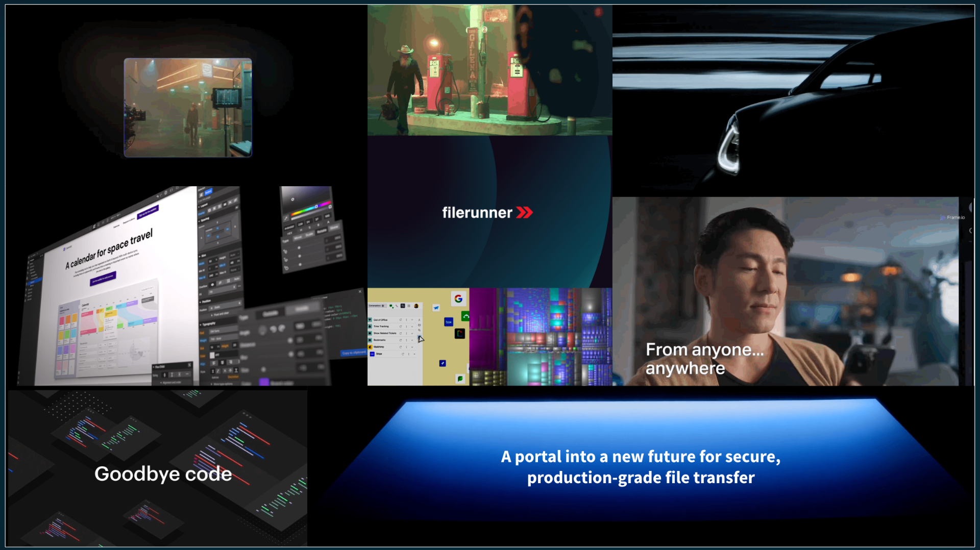Click the Mailchimp row label
Screen dimensions: 980x550
point(379,347)
